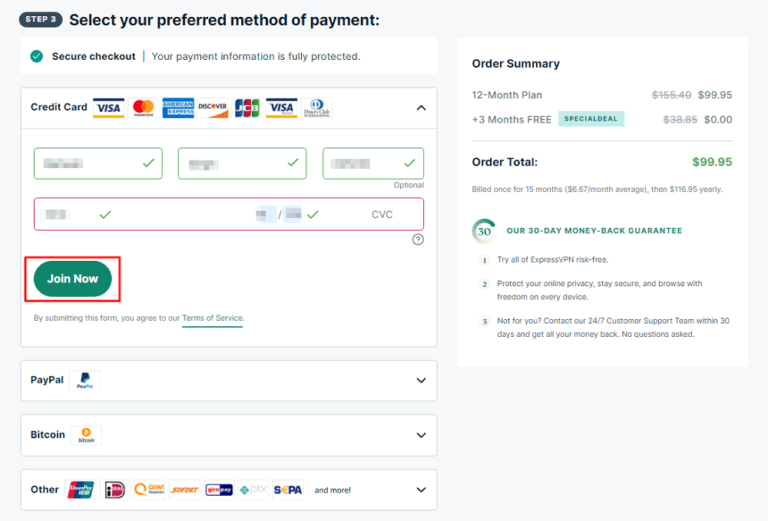Screen dimensions: 768x521
Task: Click the Discover card icon
Action: (212, 108)
